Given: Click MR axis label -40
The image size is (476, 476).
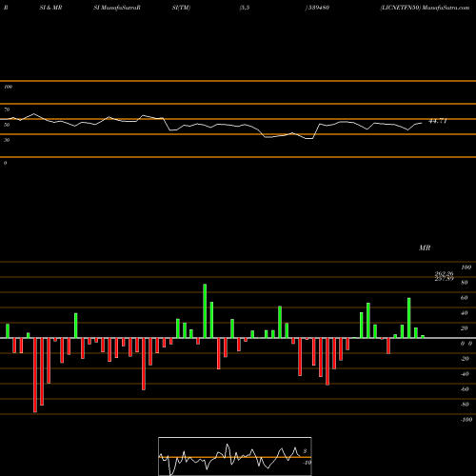Looking at the screenshot, I should click(465, 374).
